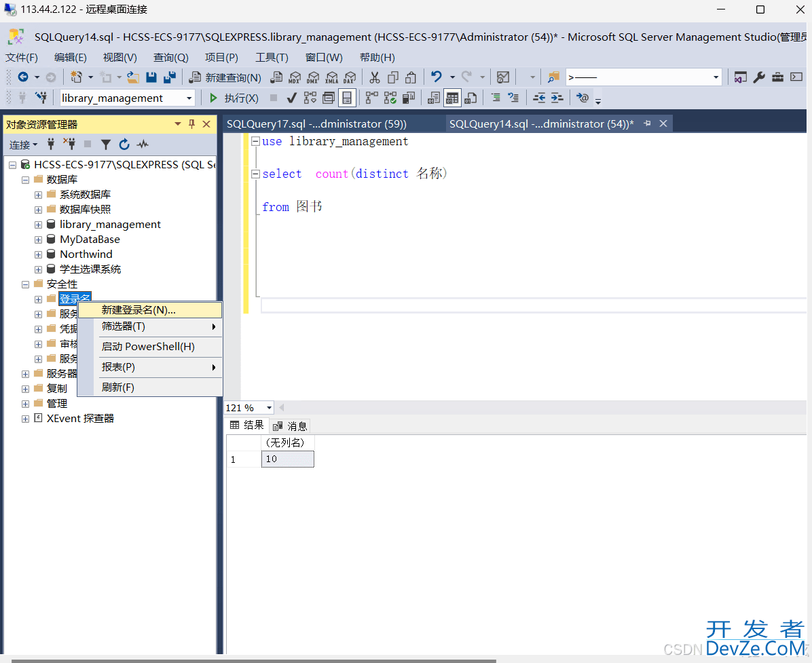Parse the query with the checkmark icon
Viewport: 812px width, 663px height.
click(x=291, y=98)
